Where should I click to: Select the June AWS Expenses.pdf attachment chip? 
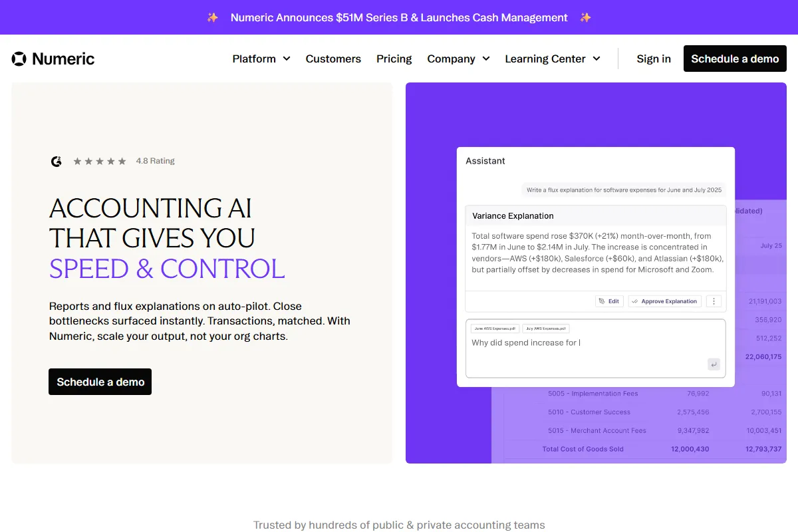495,329
